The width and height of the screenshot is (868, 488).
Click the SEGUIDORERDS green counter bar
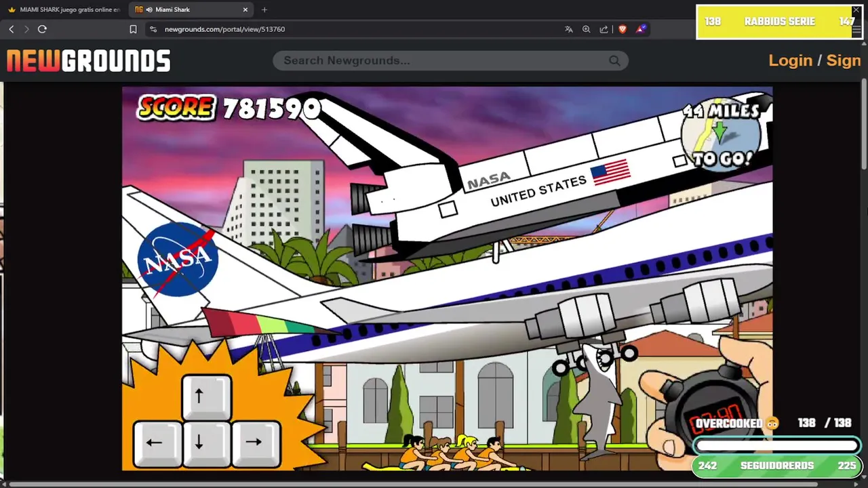(x=776, y=466)
